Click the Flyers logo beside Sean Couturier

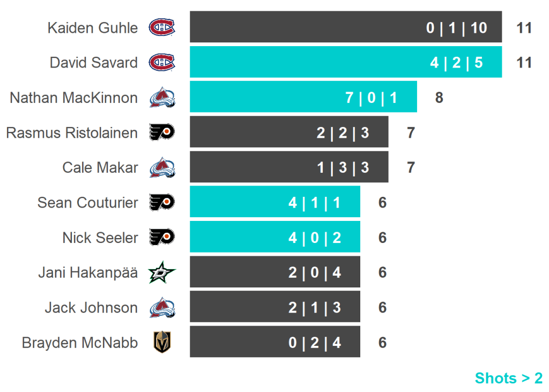[162, 203]
